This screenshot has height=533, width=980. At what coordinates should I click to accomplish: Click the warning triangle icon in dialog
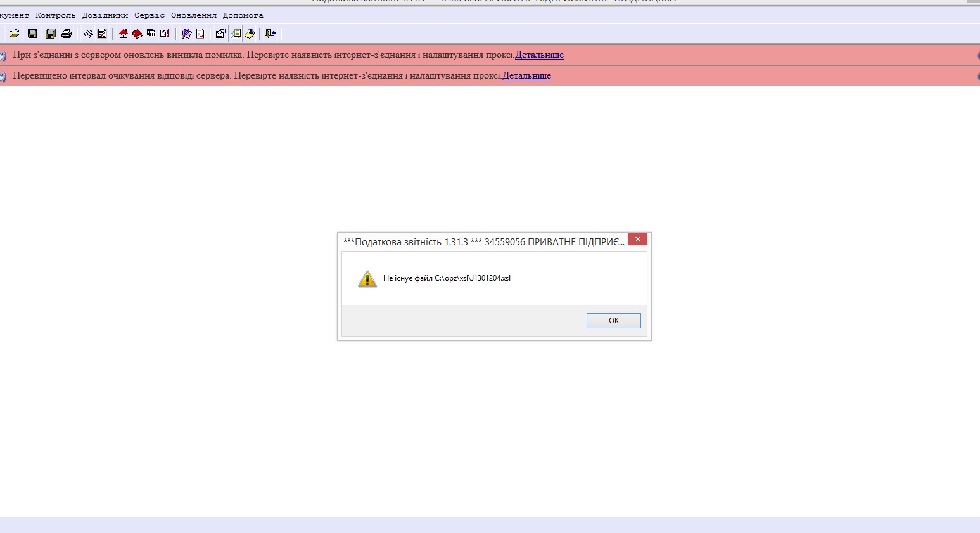(x=367, y=279)
